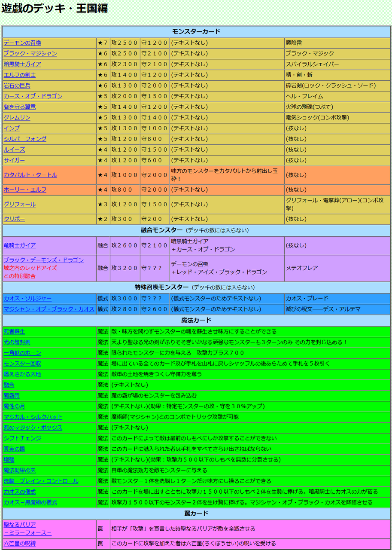392x550 pixels.
Task: Open the サイガー link
Action: (14, 160)
